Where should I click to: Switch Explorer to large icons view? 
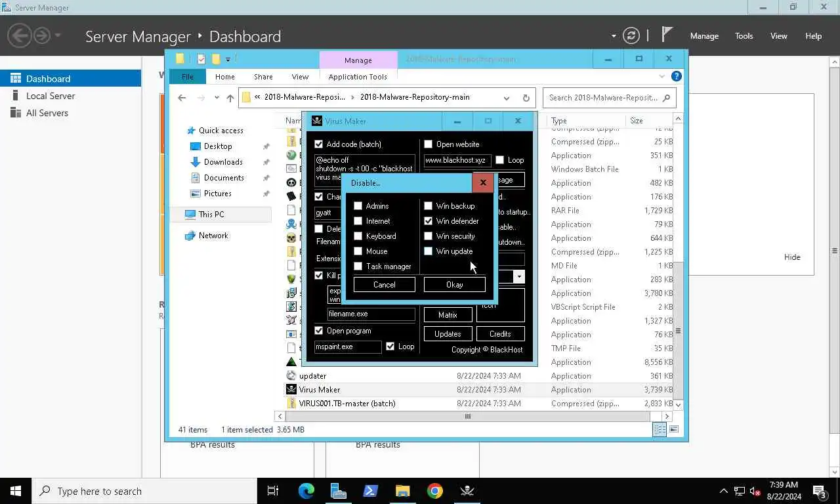coord(674,429)
